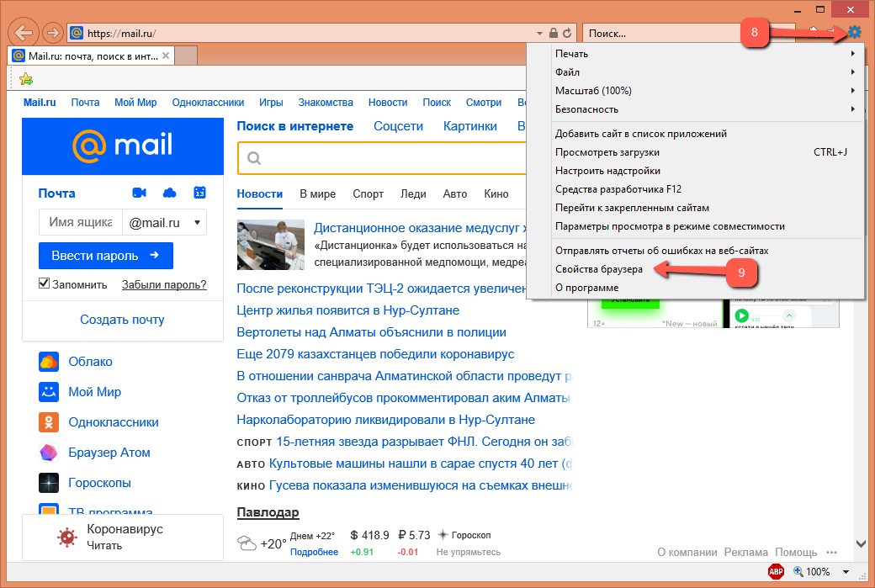Image resolution: width=875 pixels, height=588 pixels.
Task: Click the Забыли пароль? link
Action: (164, 284)
